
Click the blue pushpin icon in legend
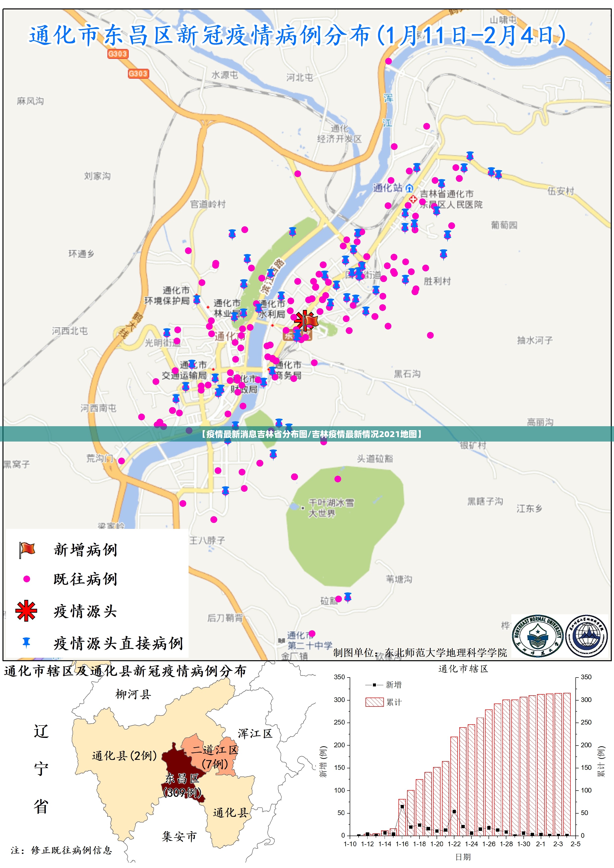[26, 642]
